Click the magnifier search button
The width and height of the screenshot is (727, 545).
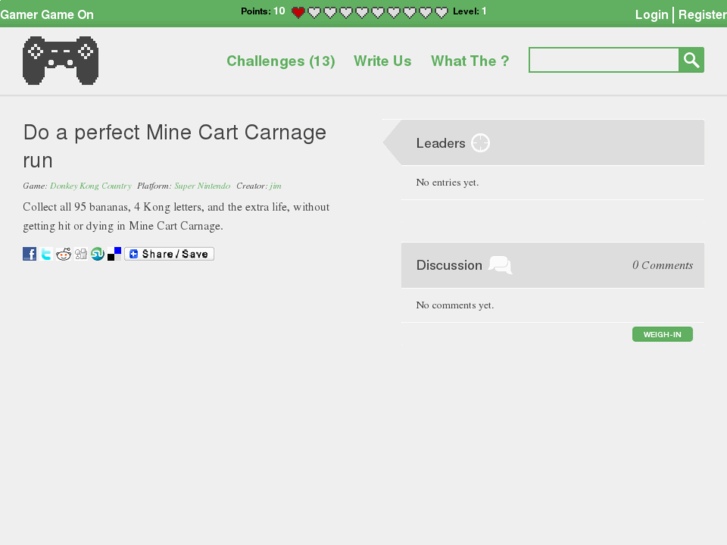pos(691,60)
